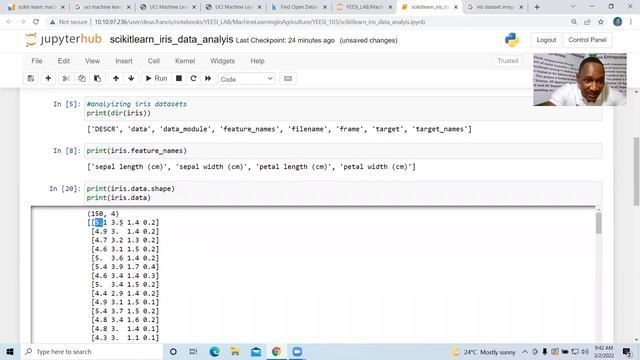The image size is (640, 360).
Task: Open Mail app from taskbar
Action: [x=256, y=351]
